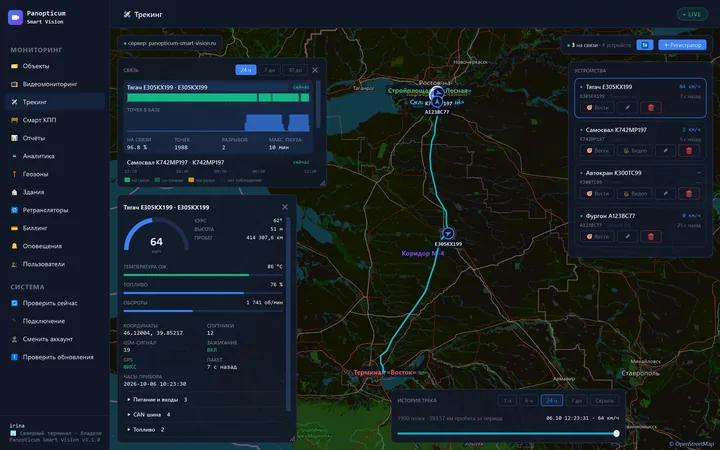Open Отчёты section

55,138
